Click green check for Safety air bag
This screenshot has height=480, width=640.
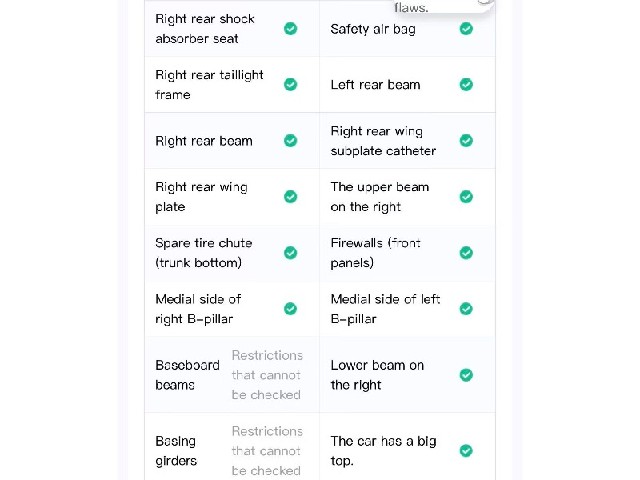tap(466, 29)
